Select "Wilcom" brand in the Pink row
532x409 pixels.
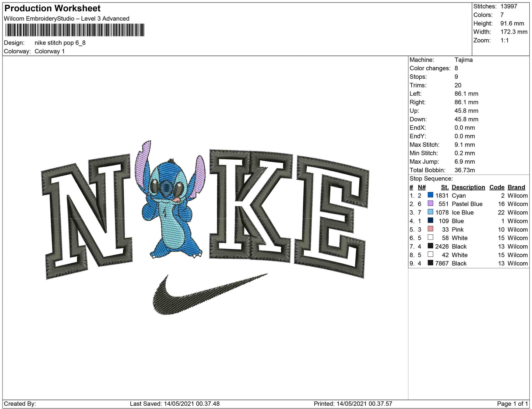coord(518,230)
